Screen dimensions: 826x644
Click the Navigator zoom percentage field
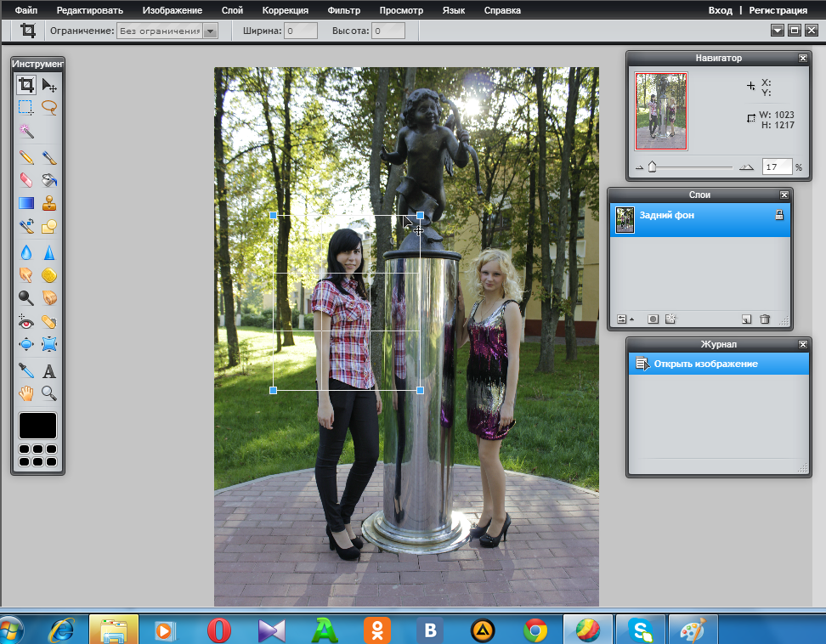tap(777, 167)
